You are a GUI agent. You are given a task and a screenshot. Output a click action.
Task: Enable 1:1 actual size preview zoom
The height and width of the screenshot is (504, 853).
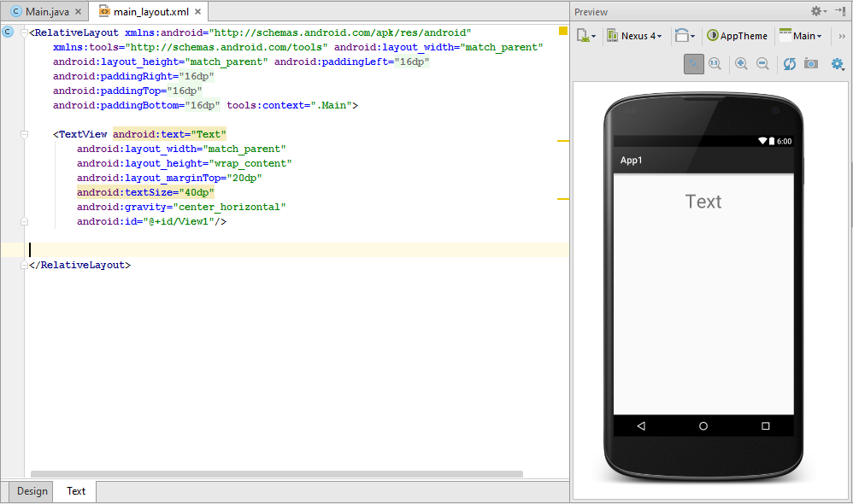[715, 63]
